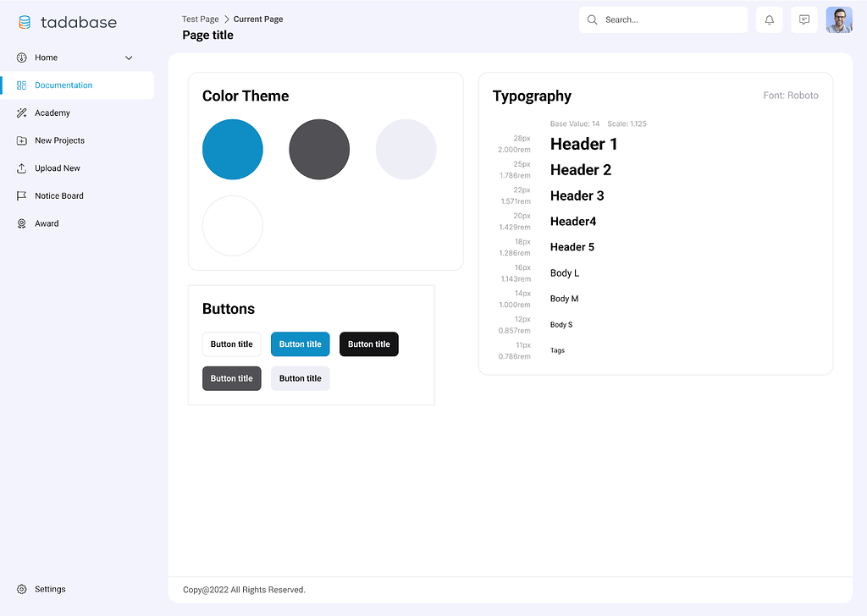Pick the dark gray color swatch
The width and height of the screenshot is (867, 616).
(x=319, y=150)
